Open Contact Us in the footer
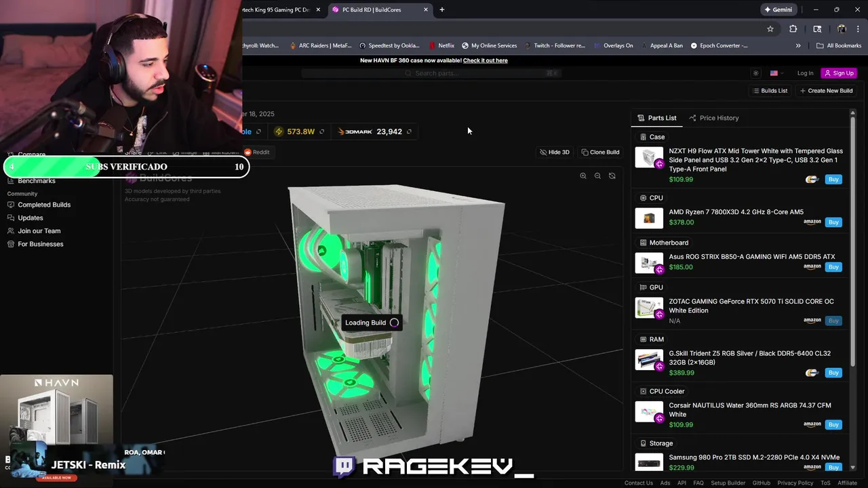 coord(638,483)
